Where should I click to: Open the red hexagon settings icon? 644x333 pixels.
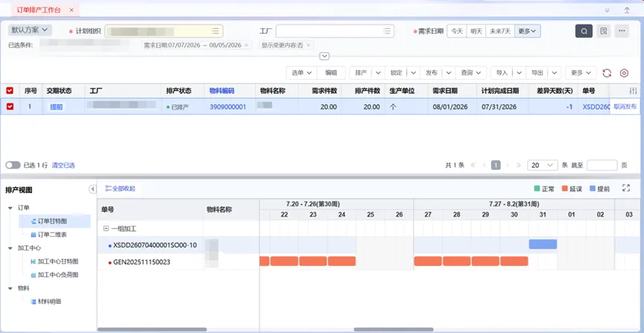pos(624,73)
